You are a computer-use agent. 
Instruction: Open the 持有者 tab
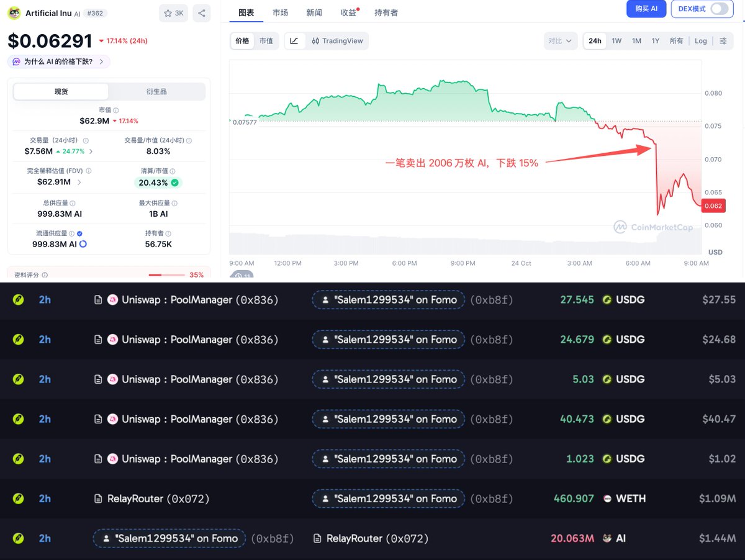pyautogui.click(x=386, y=12)
